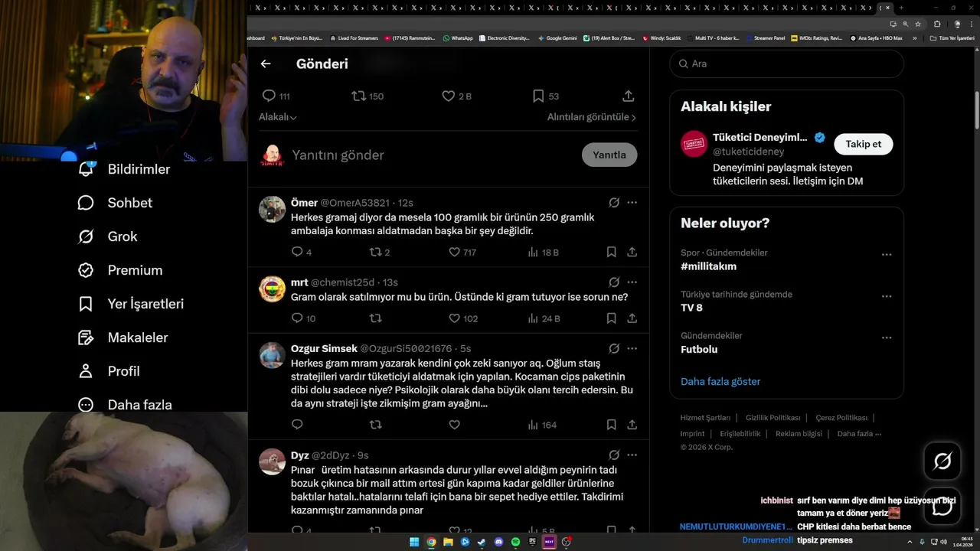980x551 pixels.
Task: Share Ömer's reply
Action: [632, 252]
